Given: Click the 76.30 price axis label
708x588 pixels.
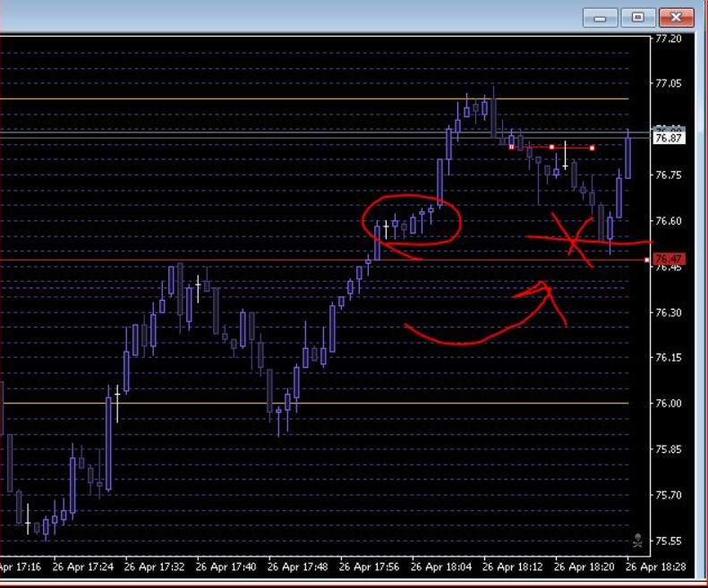Looking at the screenshot, I should coord(669,312).
